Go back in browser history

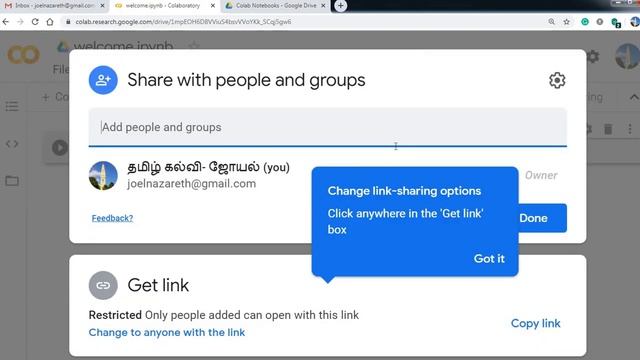pyautogui.click(x=6, y=22)
